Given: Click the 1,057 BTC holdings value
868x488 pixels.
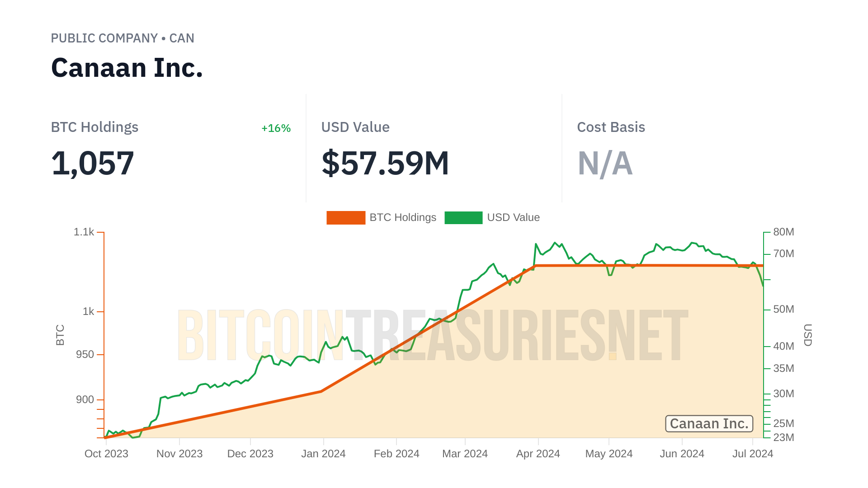Looking at the screenshot, I should tap(93, 163).
